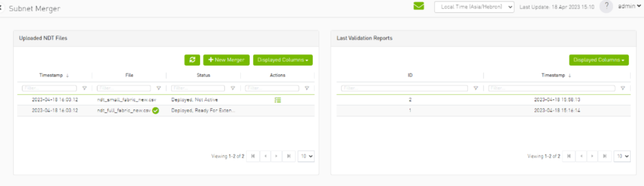The width and height of the screenshot is (644, 186).
Task: Click the actions list icon for ndt_small_fabric_new.csv
Action: [278, 100]
